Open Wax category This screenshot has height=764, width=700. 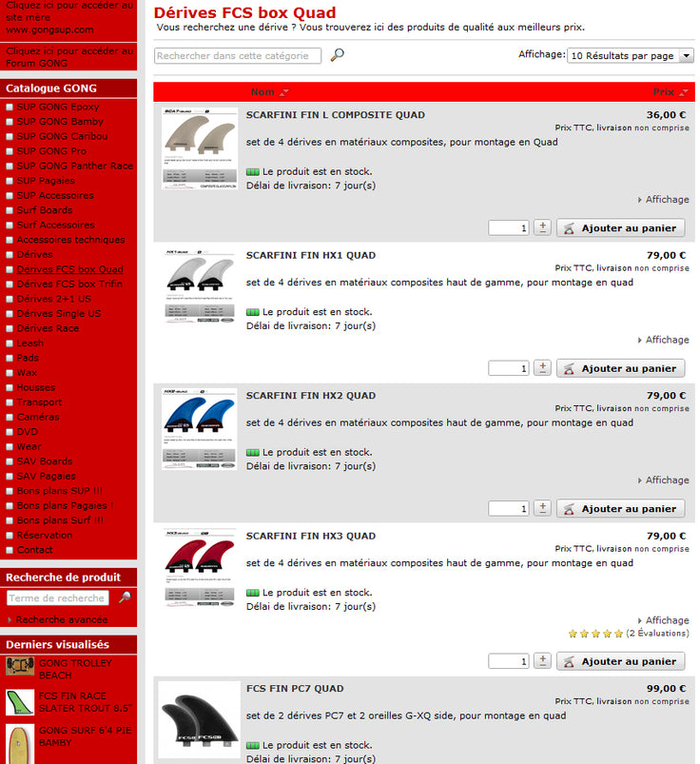tap(27, 372)
